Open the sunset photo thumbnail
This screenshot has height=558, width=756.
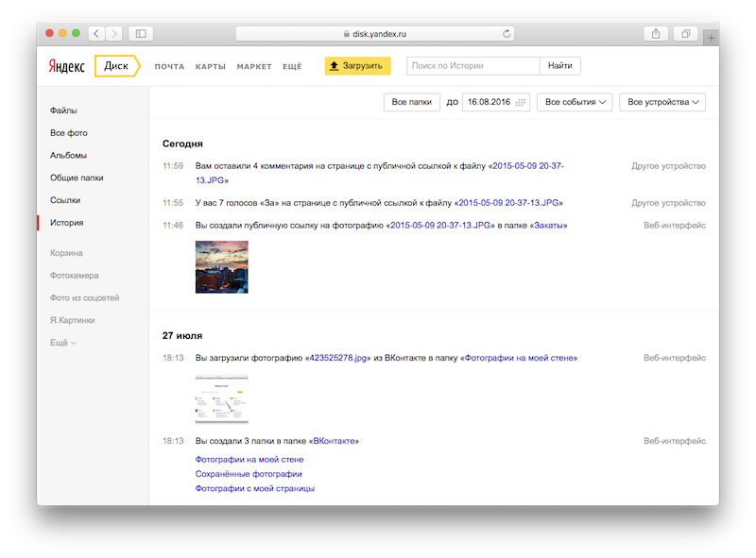(222, 267)
